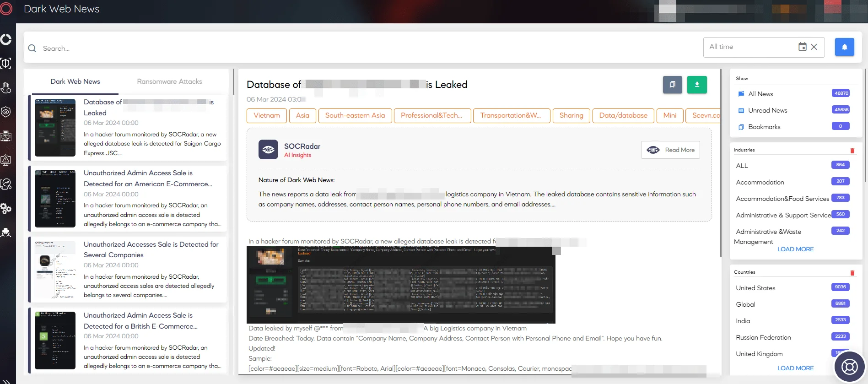The width and height of the screenshot is (868, 384).
Task: Click the search magnifier icon
Action: (32, 48)
